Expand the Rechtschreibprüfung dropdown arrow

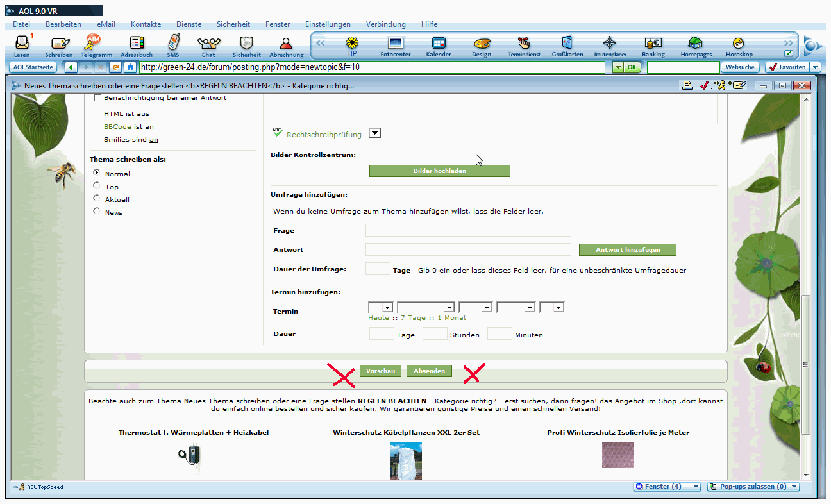[376, 133]
